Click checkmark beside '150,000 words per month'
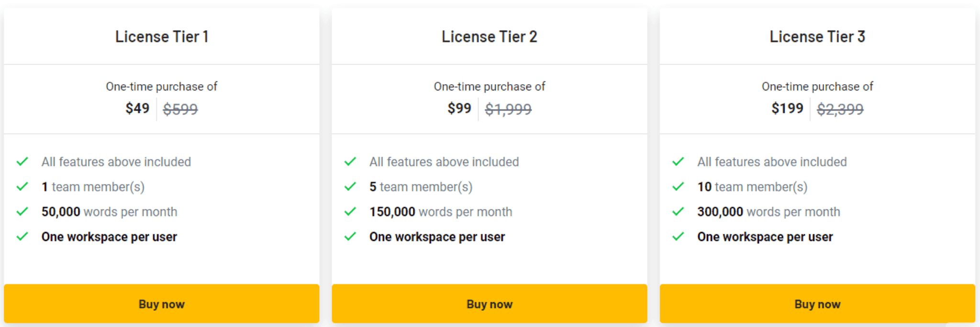The height and width of the screenshot is (327, 980). (350, 211)
